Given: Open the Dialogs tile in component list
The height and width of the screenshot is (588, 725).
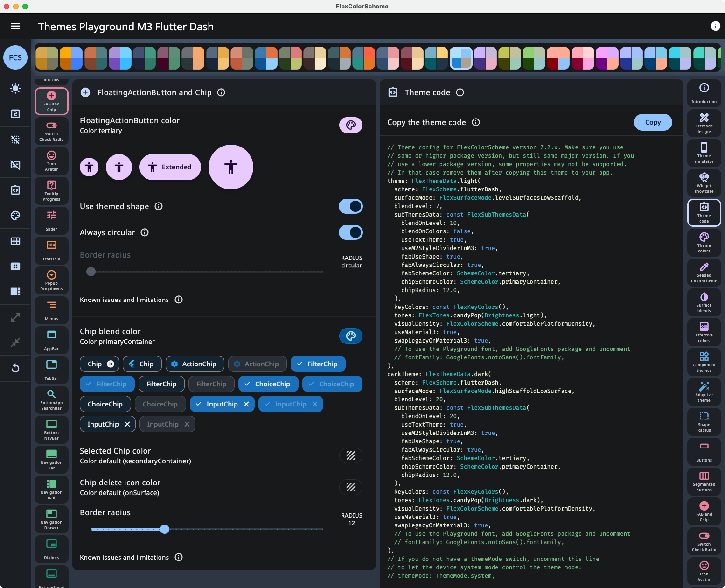Looking at the screenshot, I should tap(51, 549).
